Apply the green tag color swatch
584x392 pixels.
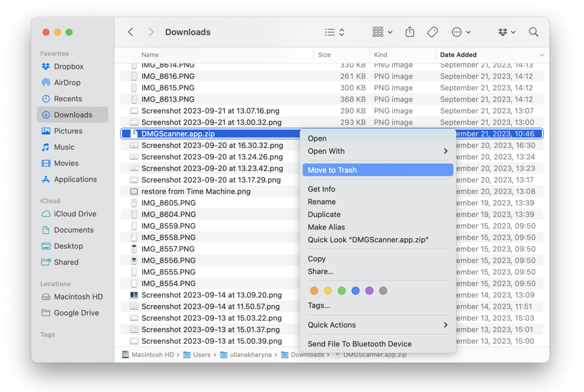click(341, 291)
